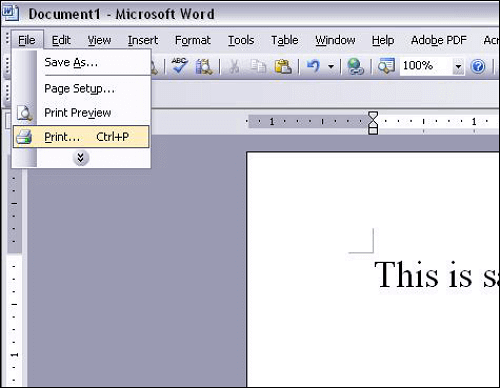Image resolution: width=500 pixels, height=388 pixels.
Task: Click the Undo arrow icon
Action: [313, 66]
